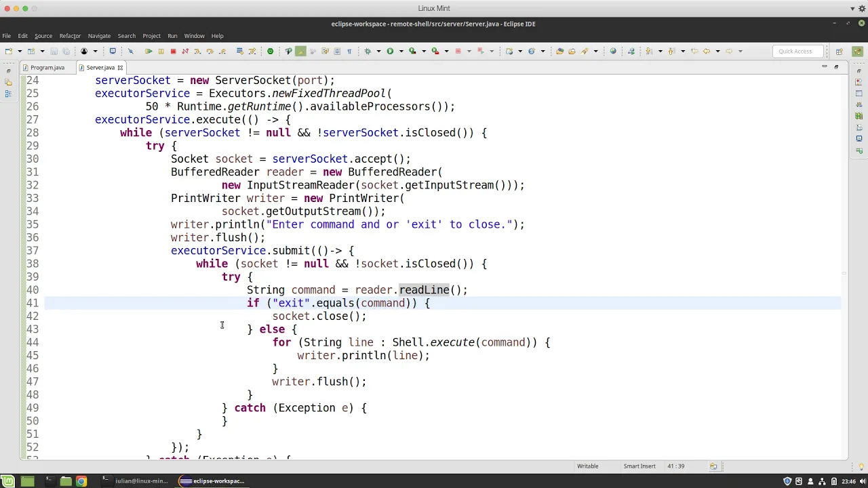Click the Forward navigation arrow
Screen dimensions: 868x488
click(729, 51)
